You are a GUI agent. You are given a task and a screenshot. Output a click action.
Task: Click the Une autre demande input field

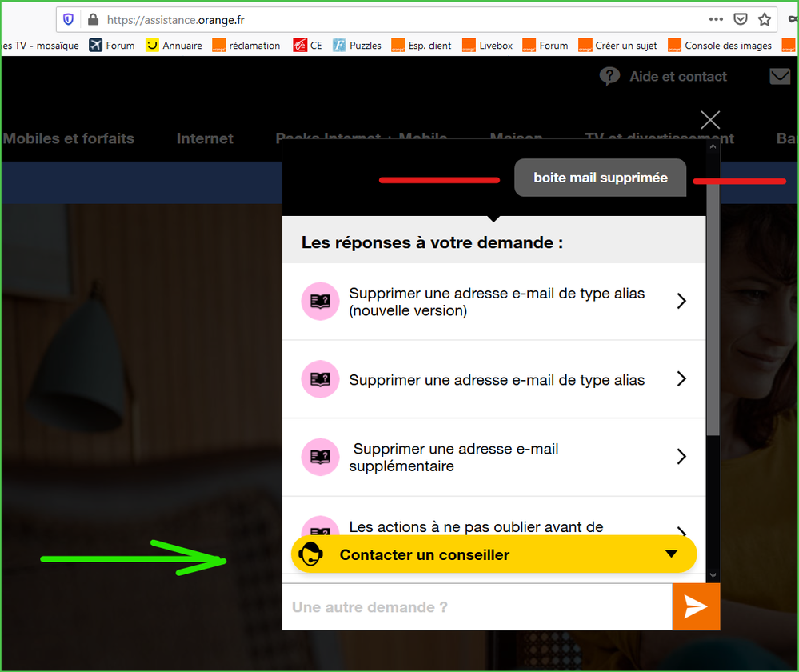tap(477, 606)
